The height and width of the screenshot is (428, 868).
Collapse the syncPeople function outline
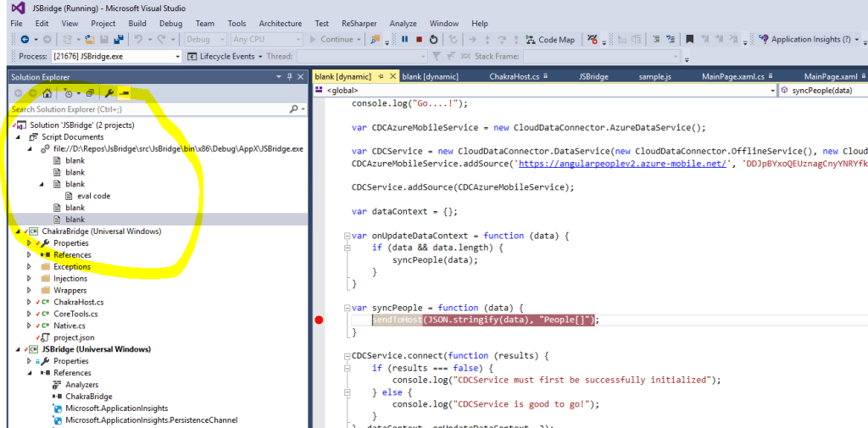point(347,308)
